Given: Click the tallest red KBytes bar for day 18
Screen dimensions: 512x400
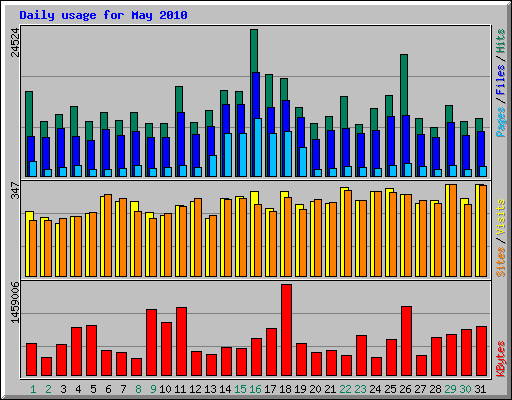Looking at the screenshot, I should 286,330.
